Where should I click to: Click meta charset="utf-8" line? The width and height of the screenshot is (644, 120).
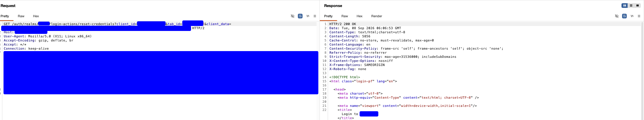[x=360, y=93]
